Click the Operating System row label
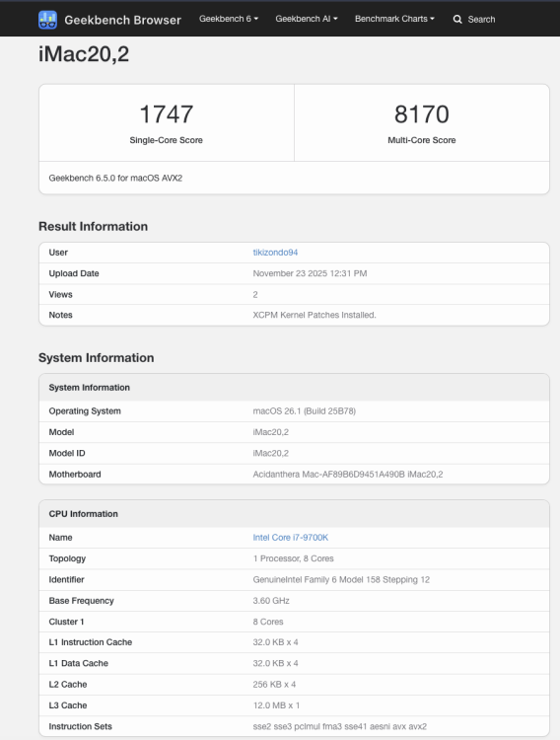The height and width of the screenshot is (740, 560). point(85,411)
